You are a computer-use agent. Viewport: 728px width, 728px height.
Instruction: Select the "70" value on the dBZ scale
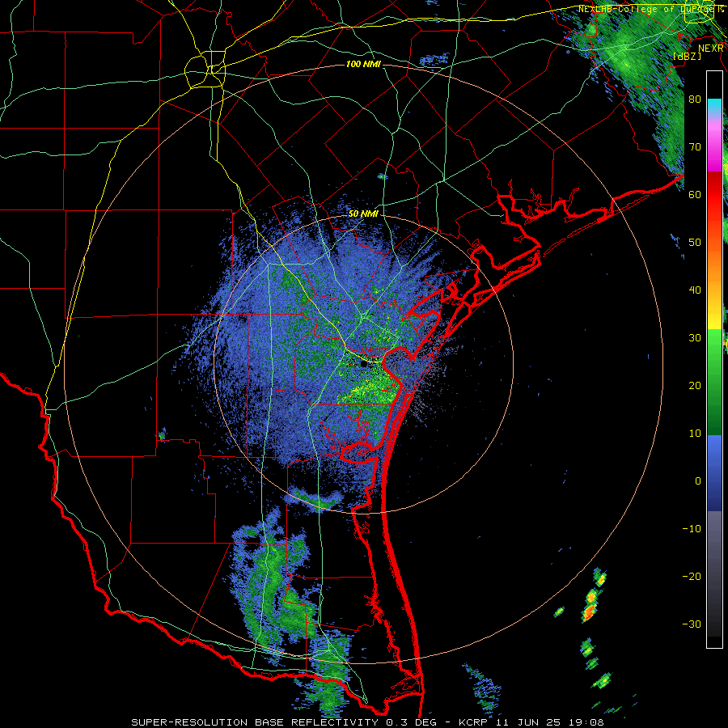pyautogui.click(x=695, y=147)
